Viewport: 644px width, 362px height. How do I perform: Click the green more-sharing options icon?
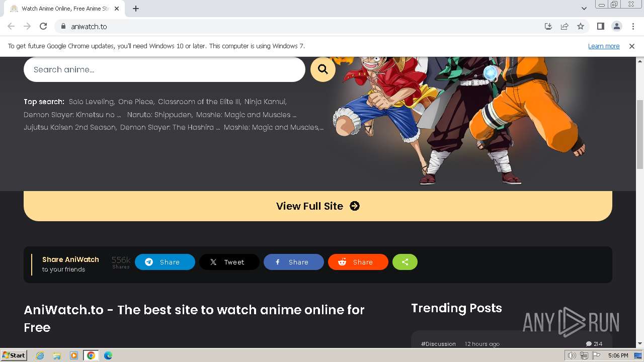coord(405,262)
